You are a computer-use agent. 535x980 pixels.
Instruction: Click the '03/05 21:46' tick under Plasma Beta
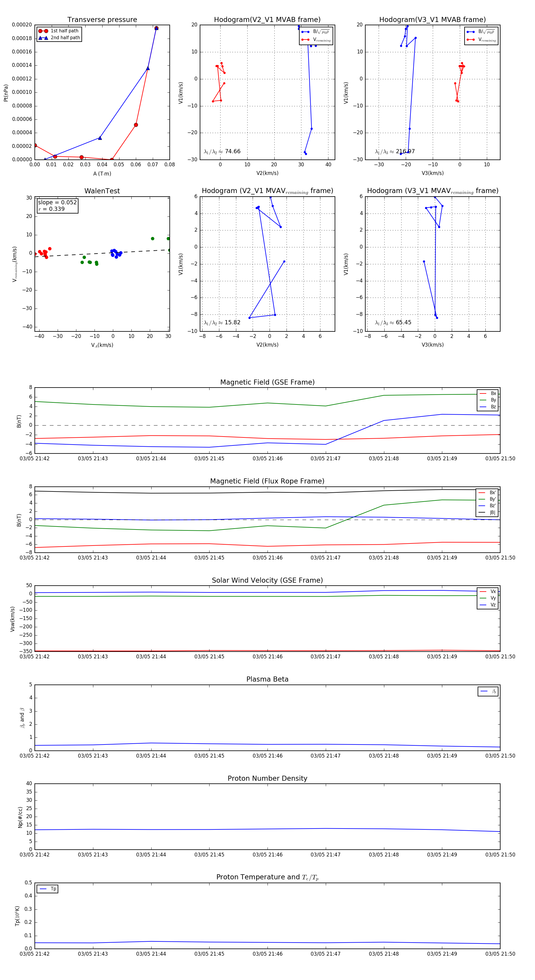[267, 756]
